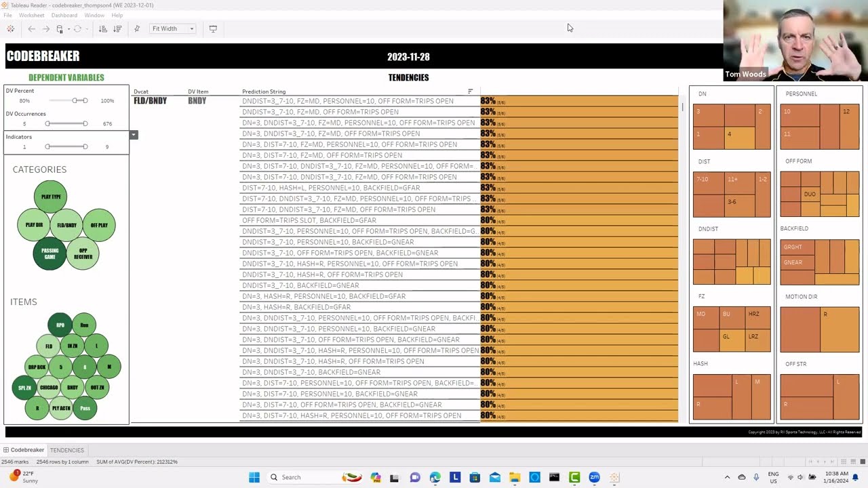Open the Dashboard menu
Image resolution: width=868 pixels, height=488 pixels.
point(64,15)
